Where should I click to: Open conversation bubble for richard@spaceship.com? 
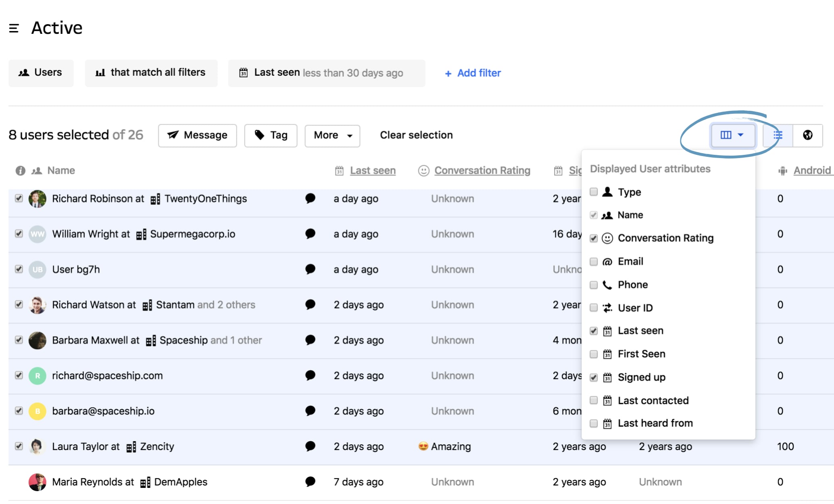pyautogui.click(x=310, y=376)
